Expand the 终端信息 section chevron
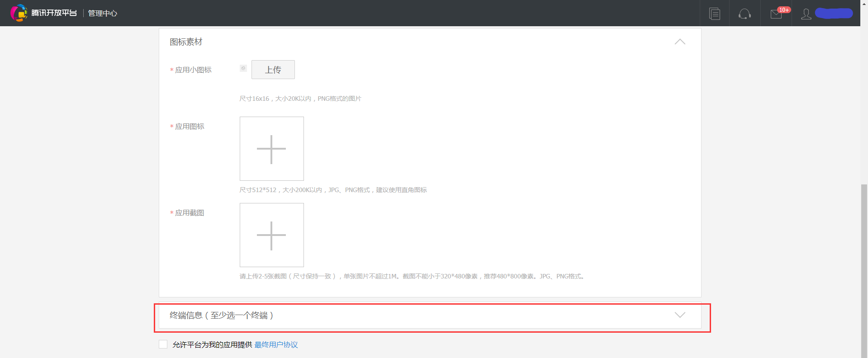Screen dimensions: 868x358 pos(680,315)
